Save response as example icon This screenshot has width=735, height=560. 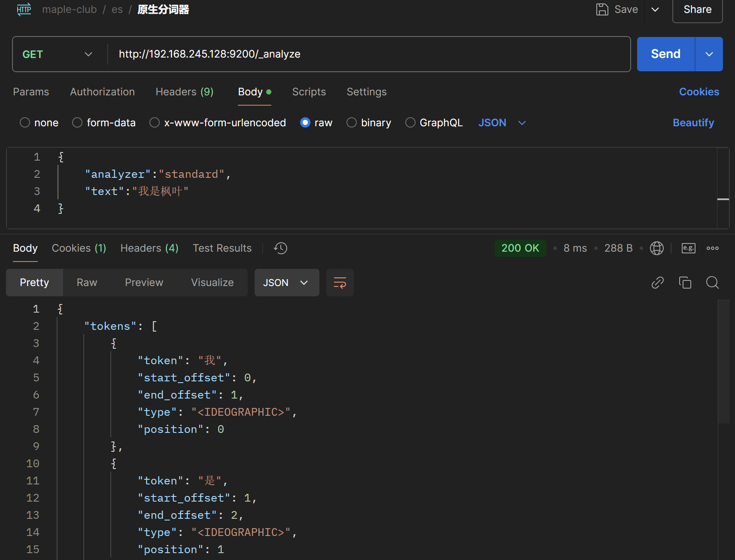click(689, 248)
